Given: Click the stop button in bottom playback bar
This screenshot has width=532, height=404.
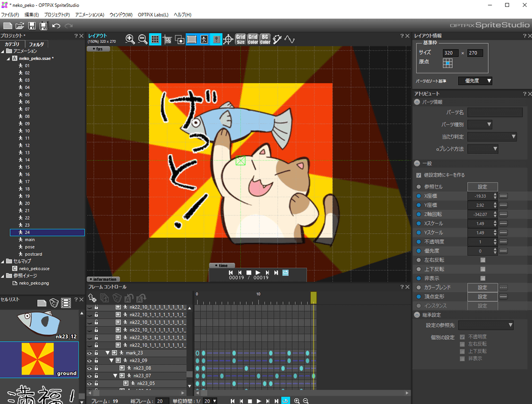Looking at the screenshot, I should [x=250, y=401].
